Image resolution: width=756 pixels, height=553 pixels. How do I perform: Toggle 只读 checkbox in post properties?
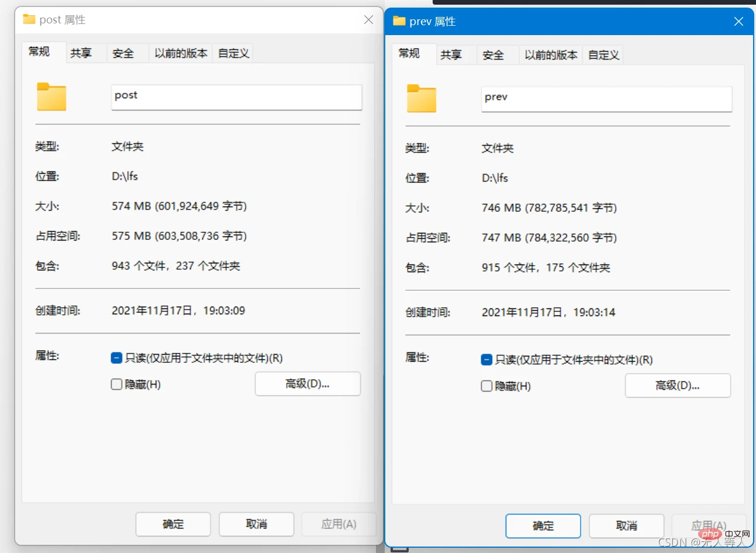coord(116,358)
